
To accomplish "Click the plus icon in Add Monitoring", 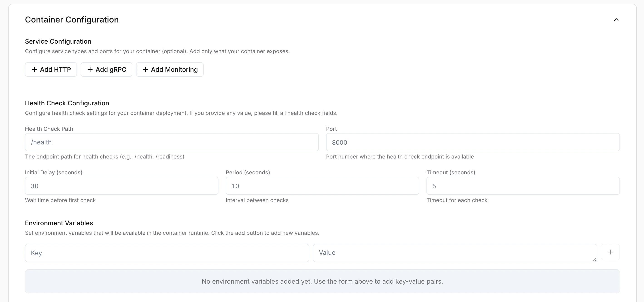I will coord(146,69).
